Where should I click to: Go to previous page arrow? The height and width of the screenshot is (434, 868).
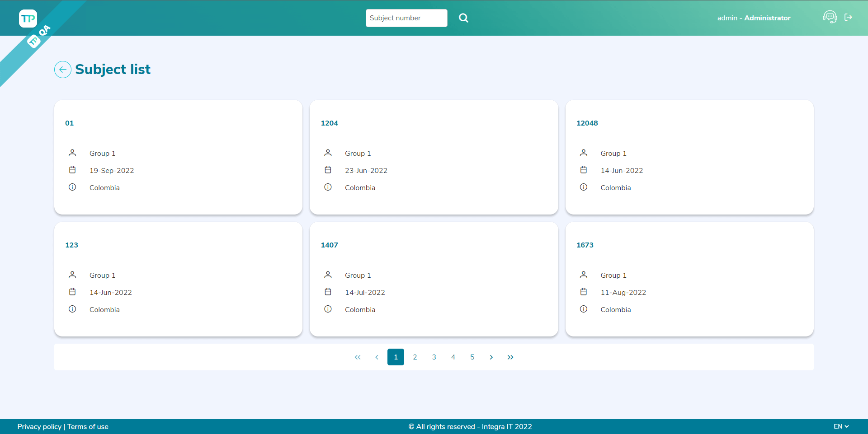(x=377, y=357)
